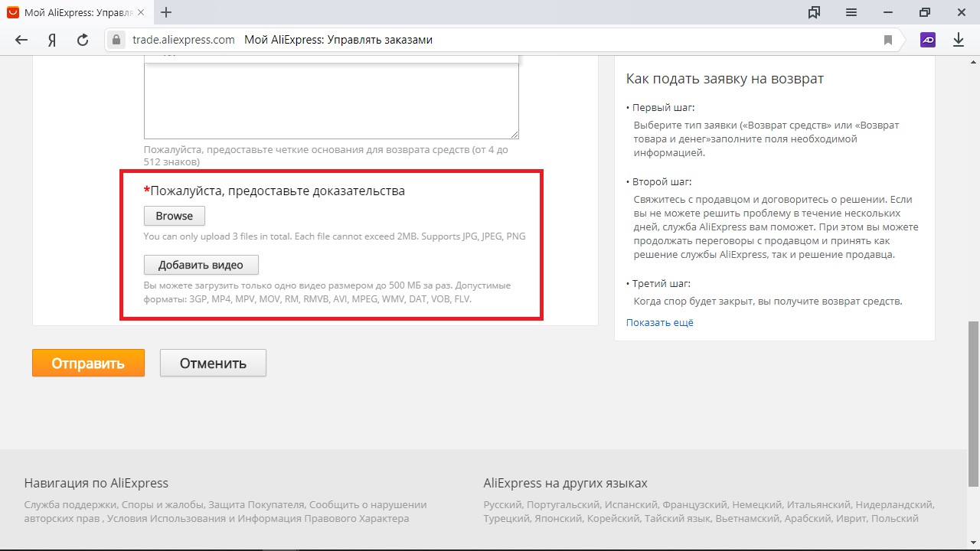
Task: Click the Первый шаг: label
Action: [x=664, y=108]
